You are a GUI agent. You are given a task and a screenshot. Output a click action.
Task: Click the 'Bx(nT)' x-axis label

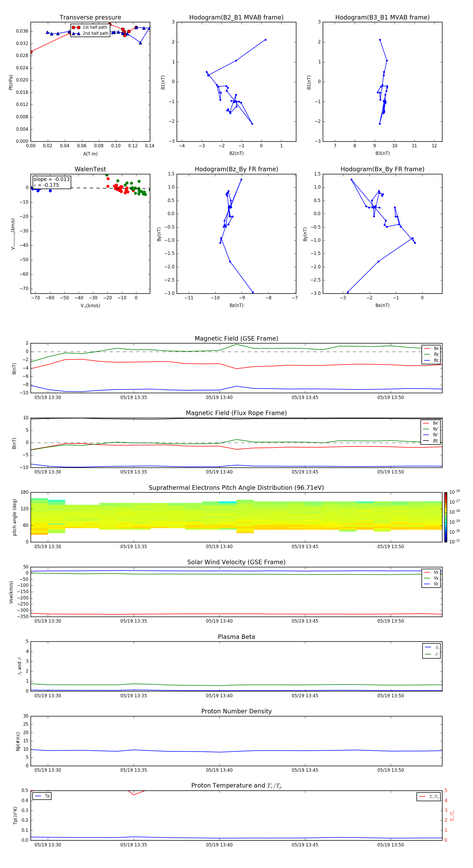point(382,305)
